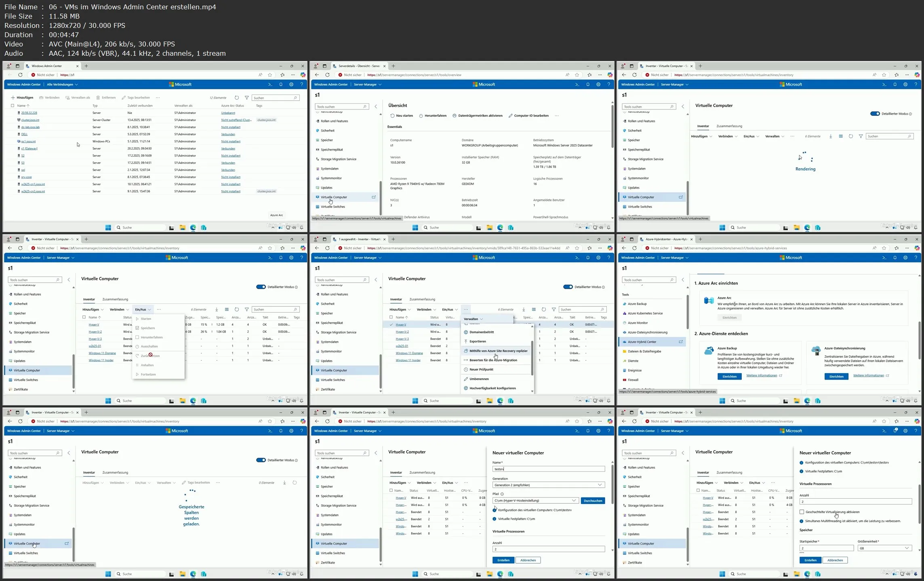924x581 pixels.
Task: Expand Alle Verbindungen dropdown in header
Action: point(62,84)
